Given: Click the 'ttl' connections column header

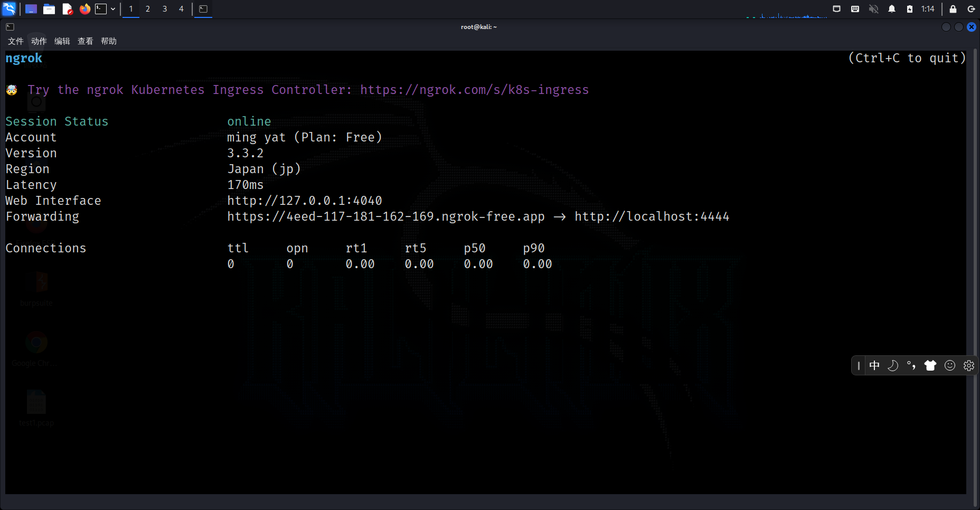Looking at the screenshot, I should 238,248.
